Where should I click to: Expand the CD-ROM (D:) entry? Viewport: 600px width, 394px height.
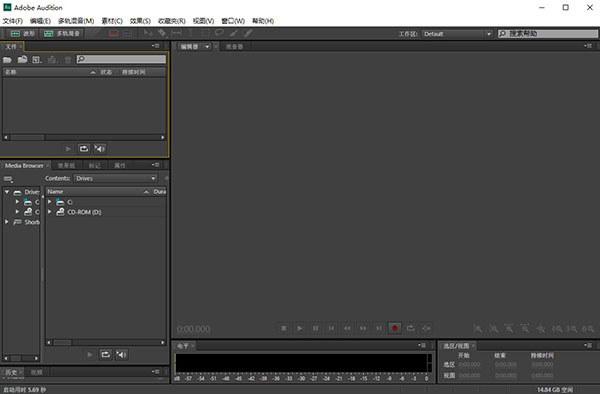click(50, 212)
